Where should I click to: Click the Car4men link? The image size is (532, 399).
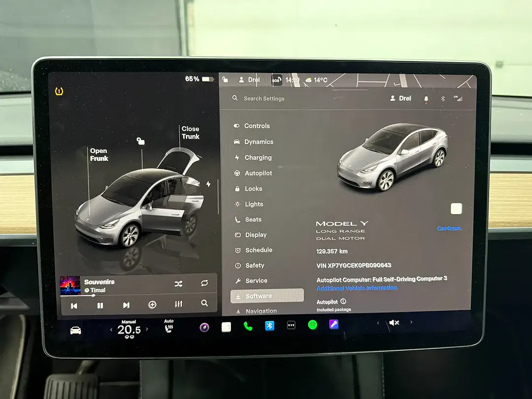coord(449,228)
